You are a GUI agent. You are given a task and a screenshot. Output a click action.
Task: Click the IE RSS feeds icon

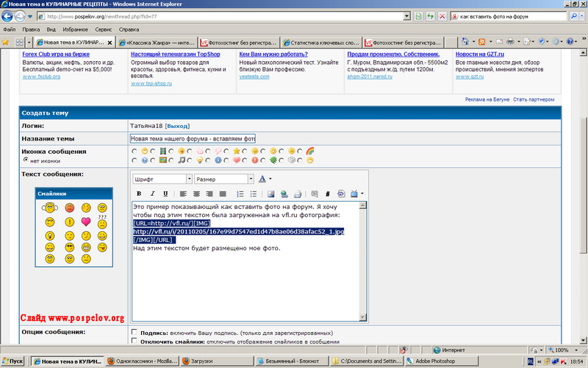pos(482,42)
